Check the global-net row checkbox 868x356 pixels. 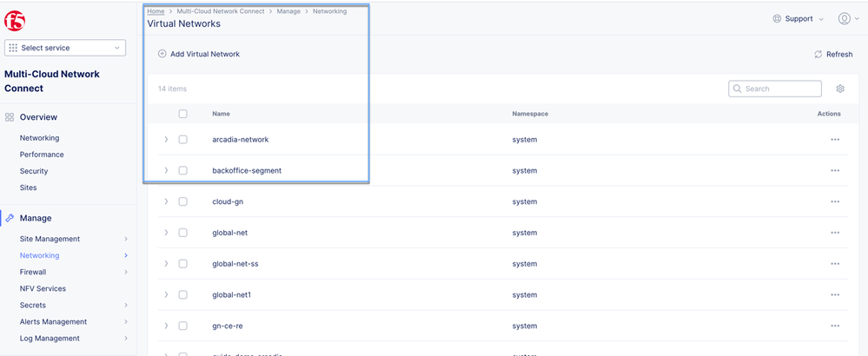(183, 233)
